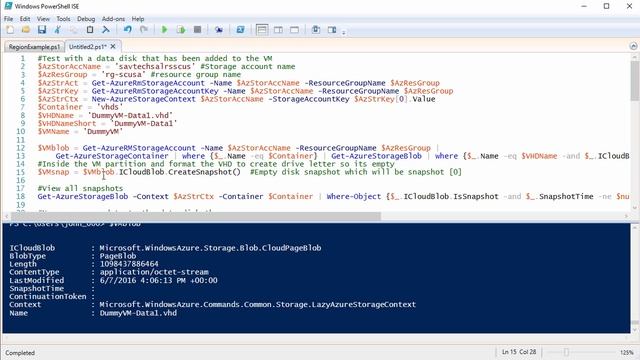Save the script with floppy disk icon

pyautogui.click(x=42, y=30)
